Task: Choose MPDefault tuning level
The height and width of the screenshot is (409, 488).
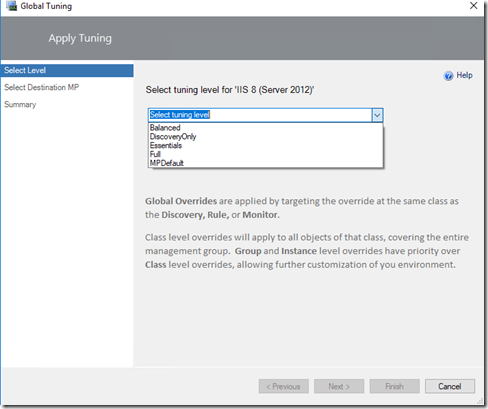Action: click(x=266, y=163)
